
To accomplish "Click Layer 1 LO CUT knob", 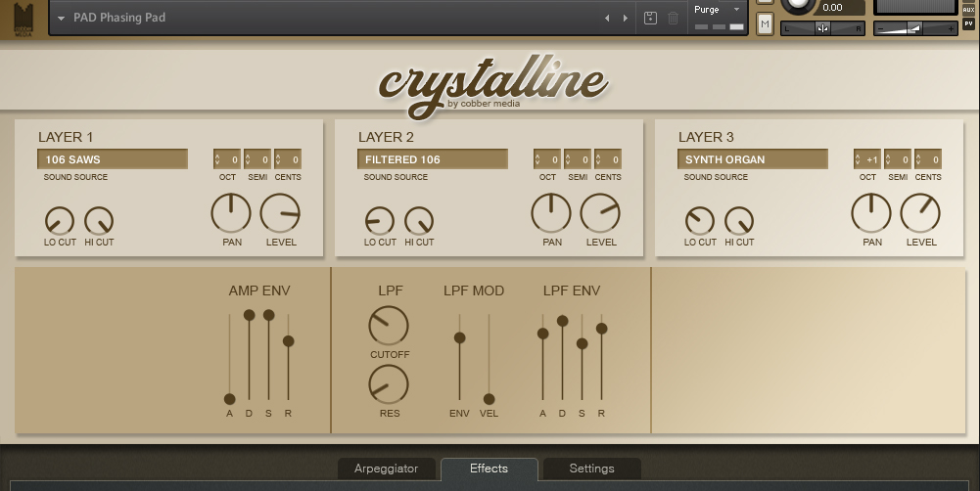I will click(60, 221).
